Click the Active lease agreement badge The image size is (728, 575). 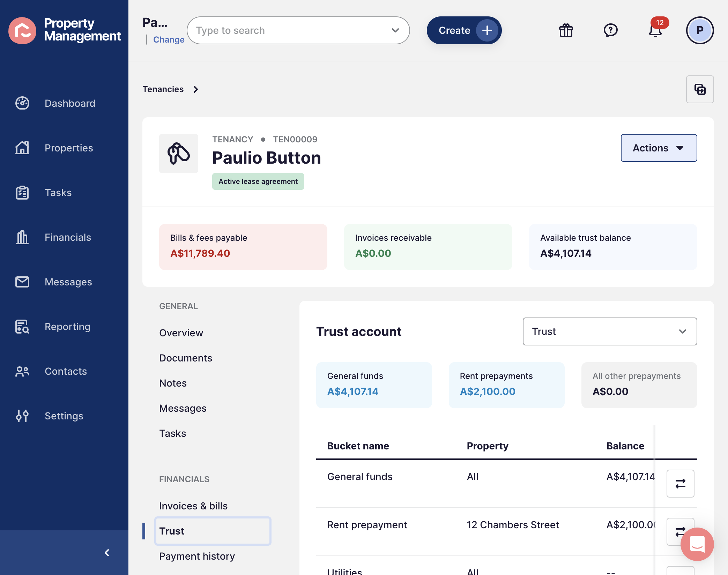tap(258, 181)
